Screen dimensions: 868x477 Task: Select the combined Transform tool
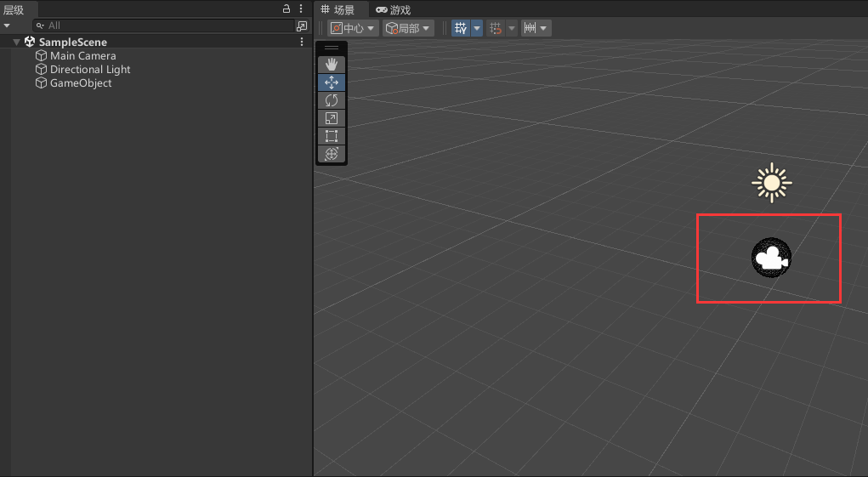click(x=331, y=153)
